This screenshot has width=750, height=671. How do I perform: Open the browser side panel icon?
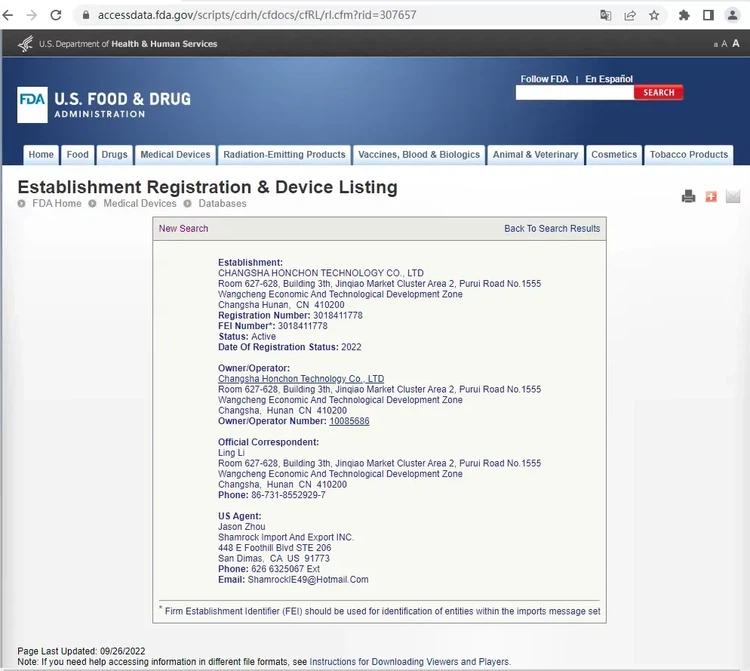[708, 15]
